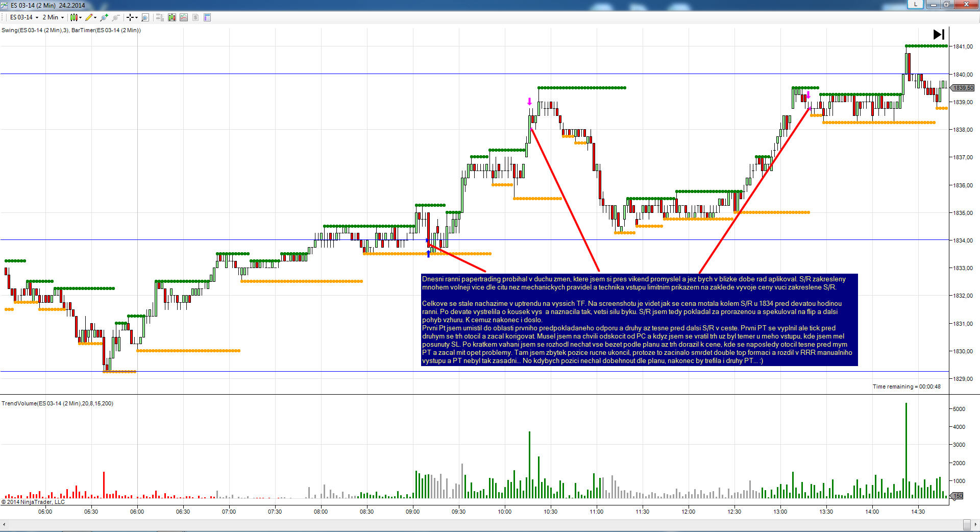Click the zoom frame magnifier icon

[145, 17]
